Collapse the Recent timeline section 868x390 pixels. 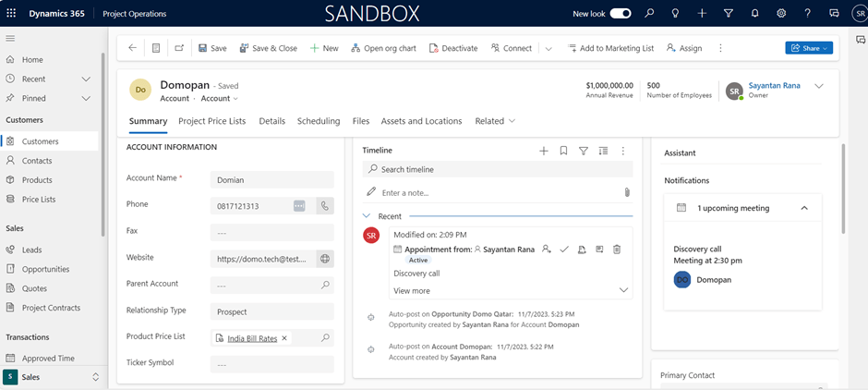pyautogui.click(x=367, y=216)
